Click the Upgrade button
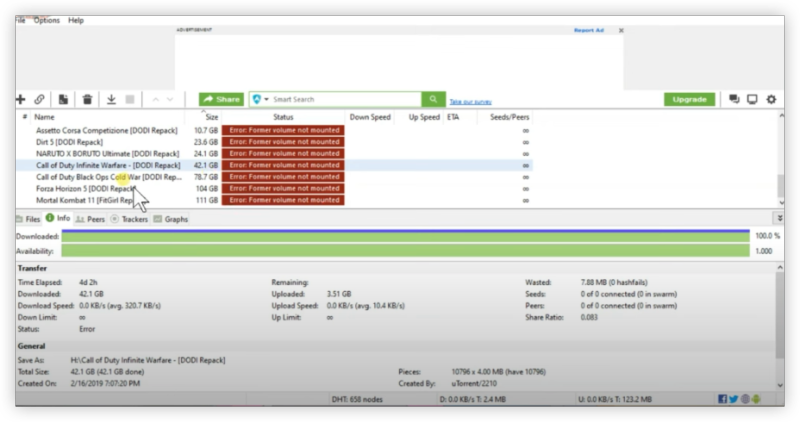Image resolution: width=800 pixels, height=422 pixels. (689, 99)
